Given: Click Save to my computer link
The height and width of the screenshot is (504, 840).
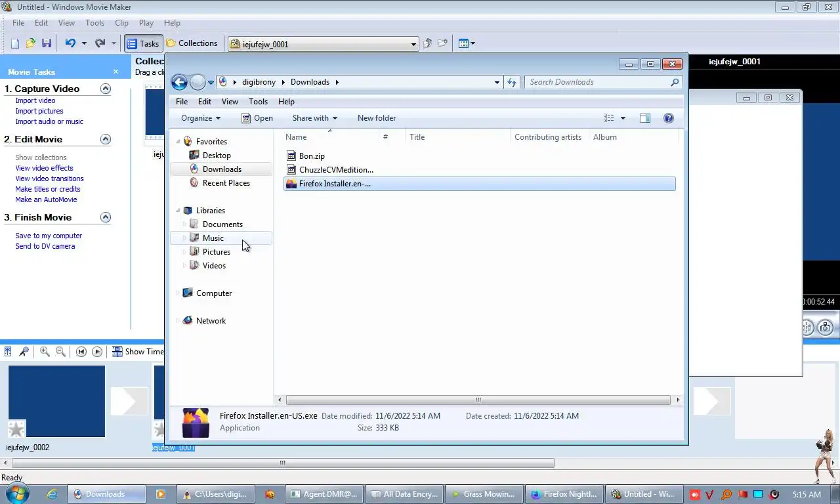Looking at the screenshot, I should pyautogui.click(x=49, y=236).
